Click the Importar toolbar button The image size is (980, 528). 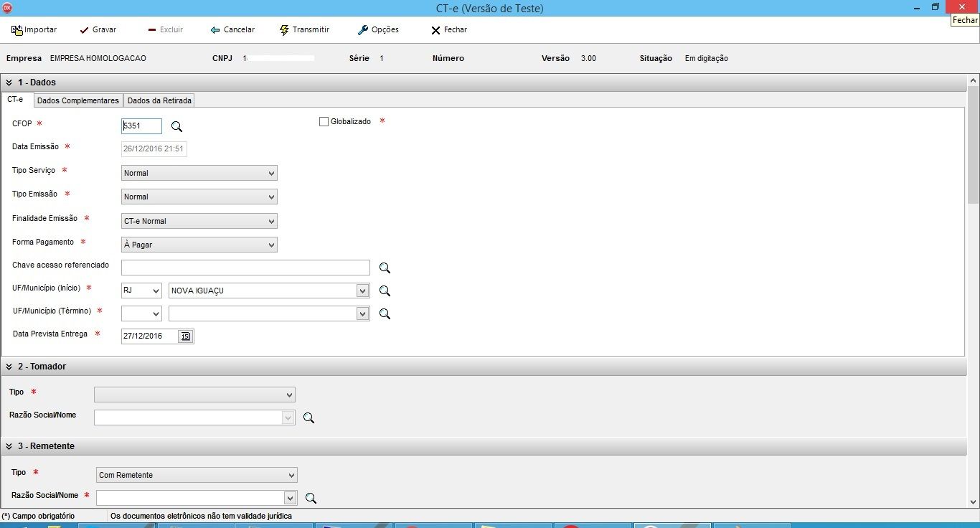click(34, 30)
